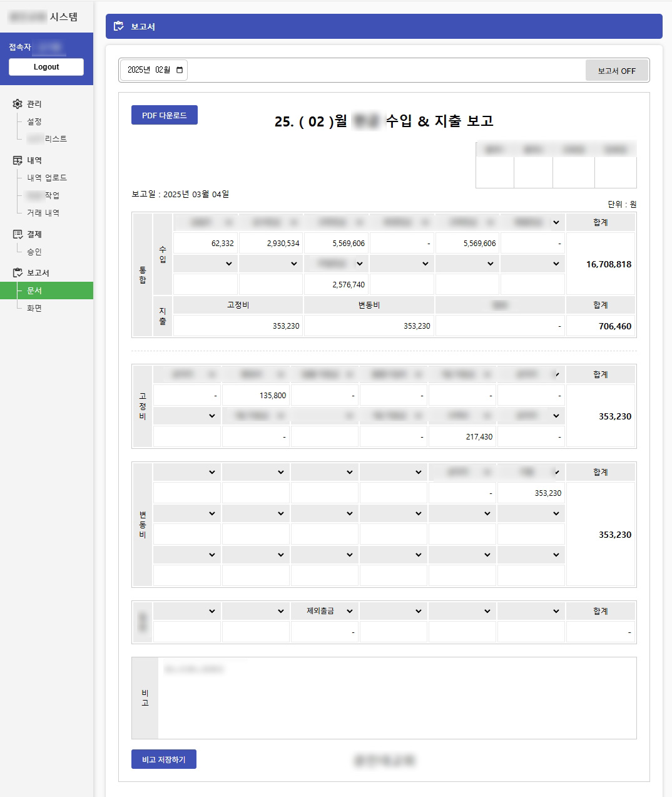672x797 pixels.
Task: Open the calendar icon in the month picker
Action: pyautogui.click(x=178, y=70)
